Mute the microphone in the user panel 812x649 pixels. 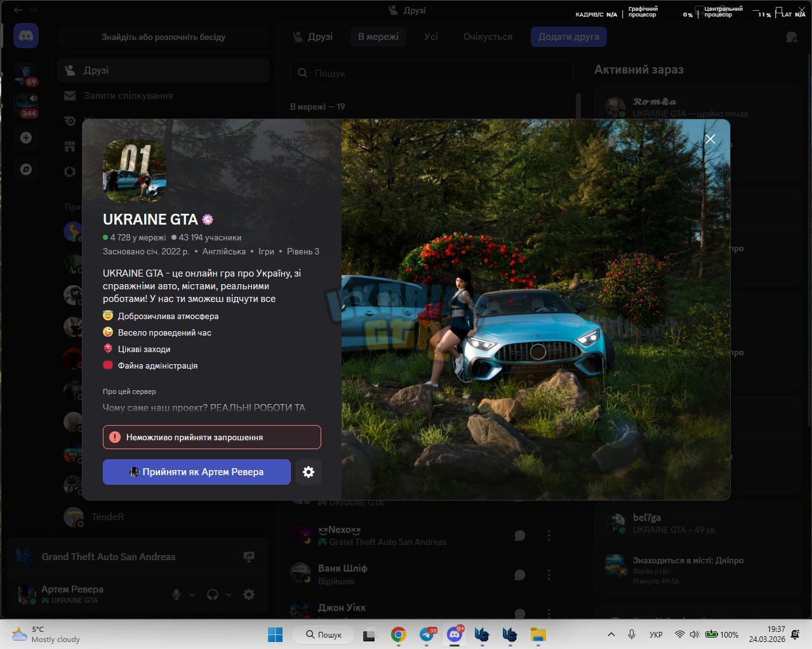(x=176, y=594)
